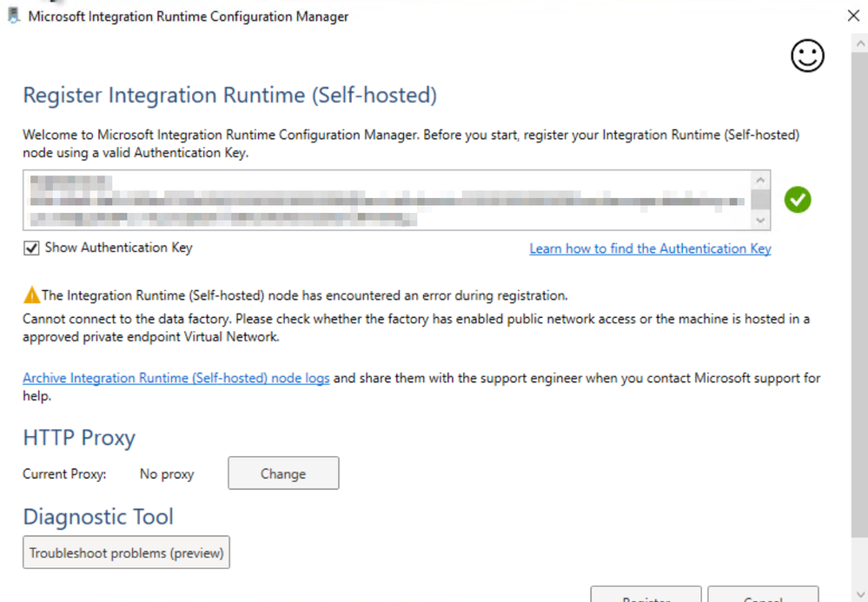The height and width of the screenshot is (602, 868).
Task: Click the Integration Runtime app icon in the title bar
Action: (13, 16)
